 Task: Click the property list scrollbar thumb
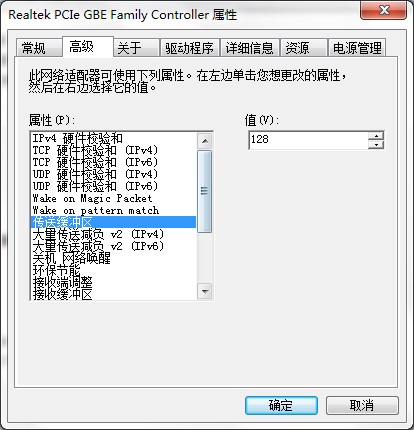pyautogui.click(x=205, y=191)
